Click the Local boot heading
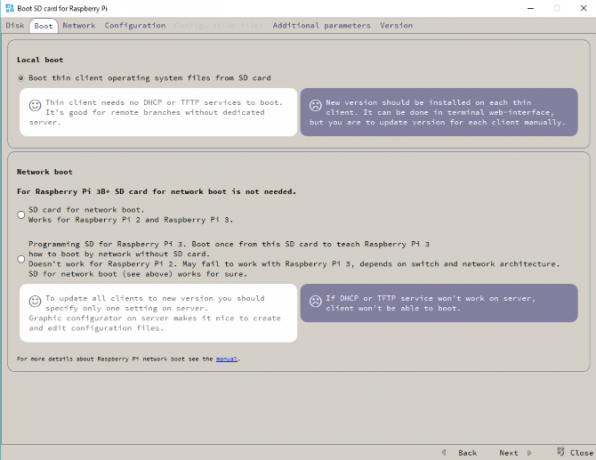This screenshot has width=596, height=460. [40, 60]
